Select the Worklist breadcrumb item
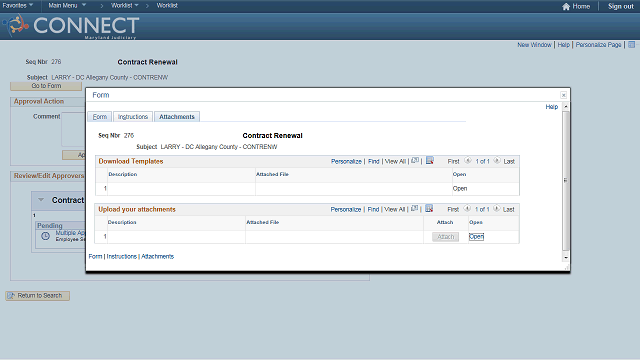 click(x=167, y=5)
